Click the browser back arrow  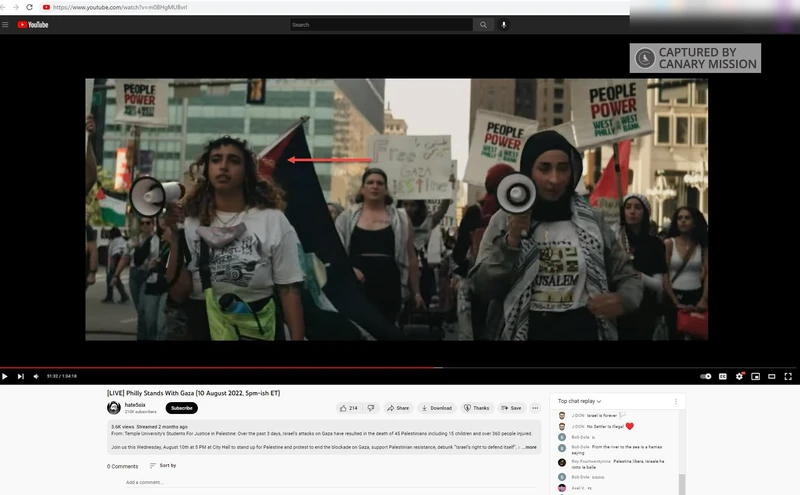[x=3, y=7]
